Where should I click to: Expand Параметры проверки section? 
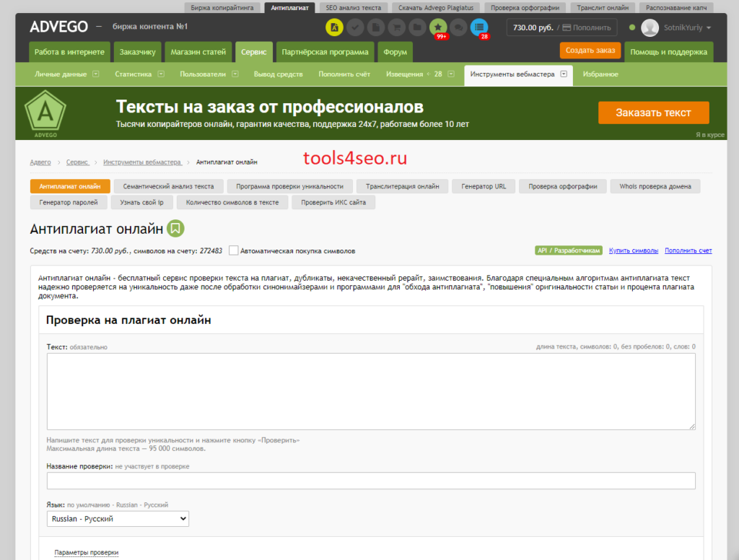coord(87,553)
